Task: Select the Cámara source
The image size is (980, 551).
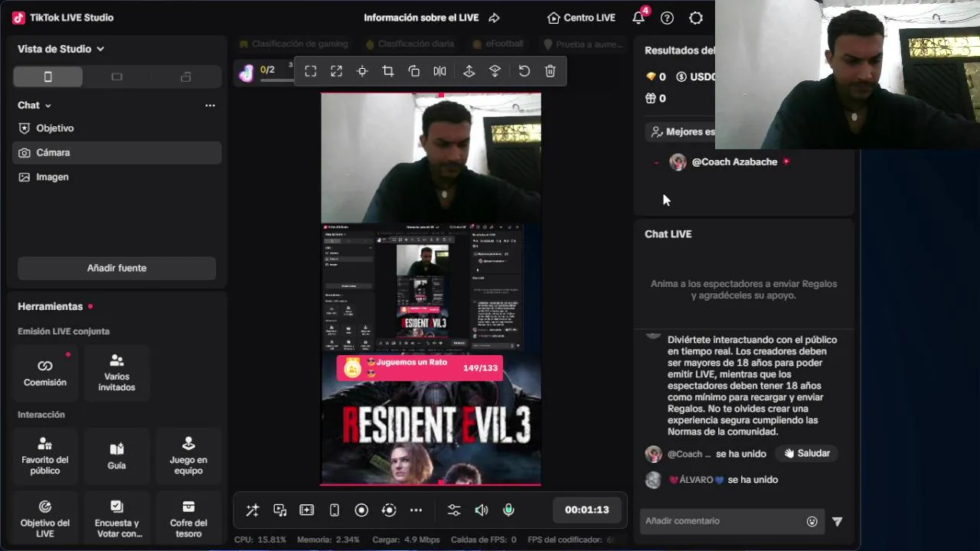Action: tap(117, 153)
